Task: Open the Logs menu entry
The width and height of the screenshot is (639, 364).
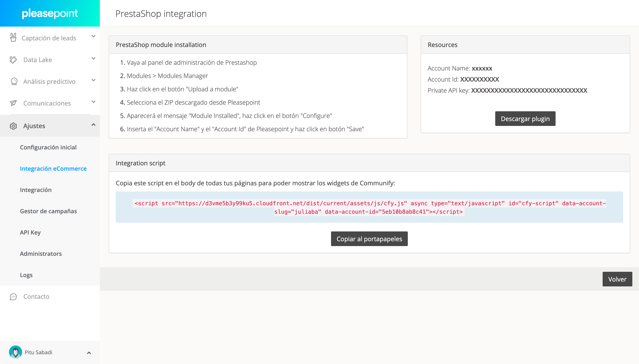Action: tap(26, 275)
